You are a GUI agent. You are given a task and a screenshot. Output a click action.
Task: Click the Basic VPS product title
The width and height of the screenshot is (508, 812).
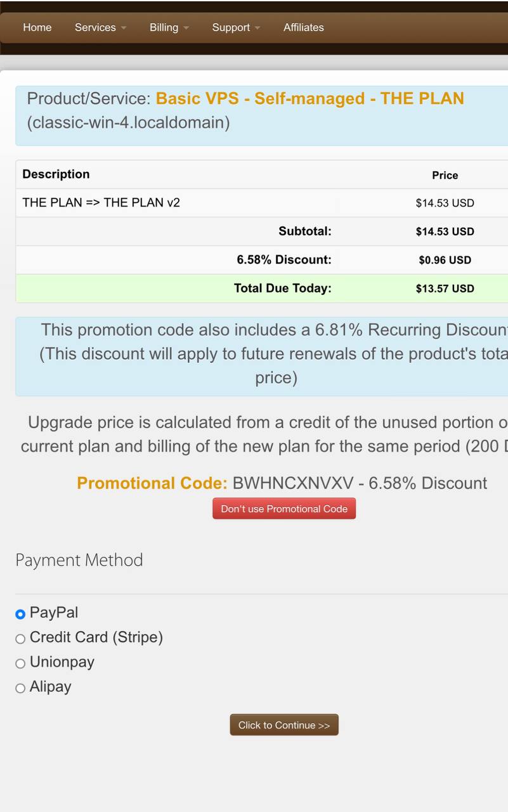[309, 99]
